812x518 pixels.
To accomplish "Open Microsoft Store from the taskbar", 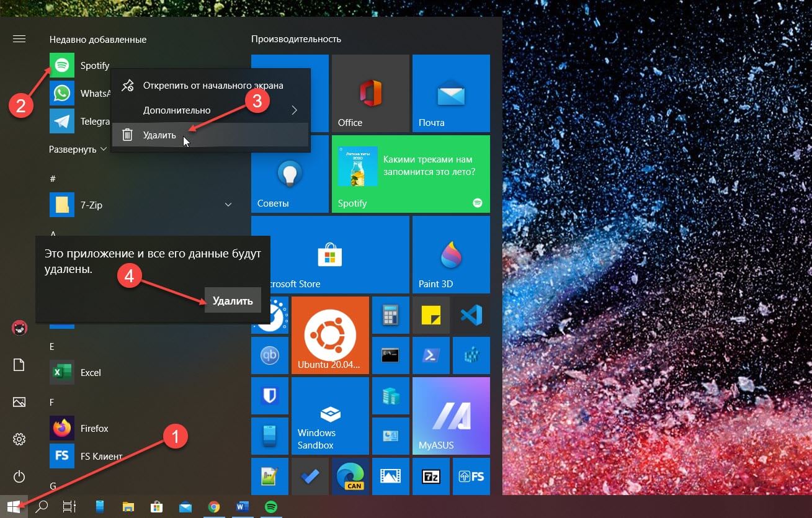I will (157, 507).
